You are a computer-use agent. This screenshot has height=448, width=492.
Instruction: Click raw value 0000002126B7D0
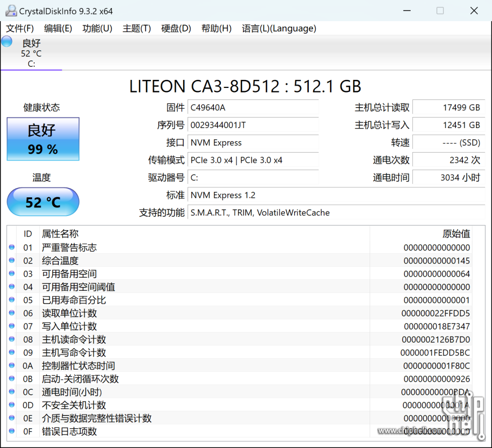pos(436,340)
